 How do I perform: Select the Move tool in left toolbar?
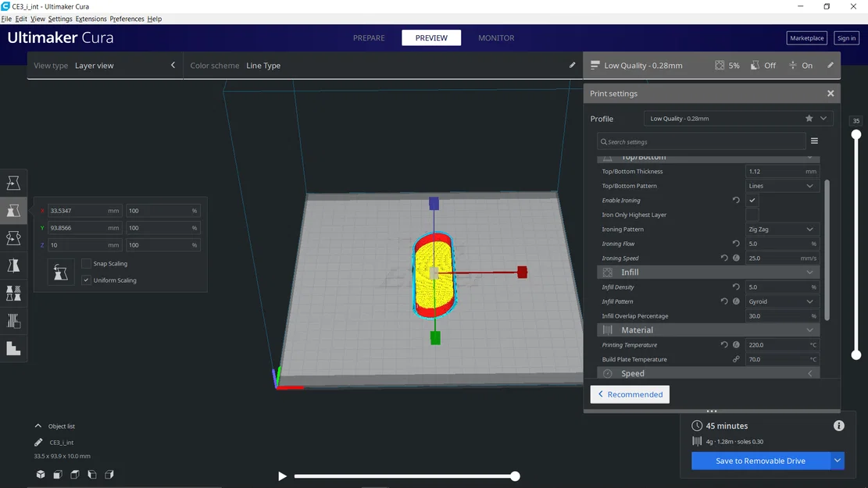point(13,183)
